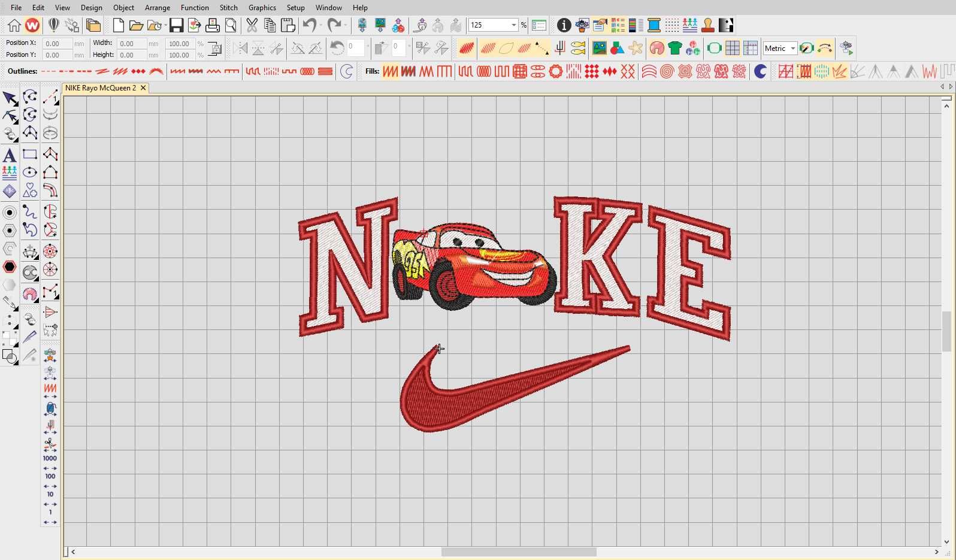
Task: Redo the last undone action
Action: (x=334, y=25)
